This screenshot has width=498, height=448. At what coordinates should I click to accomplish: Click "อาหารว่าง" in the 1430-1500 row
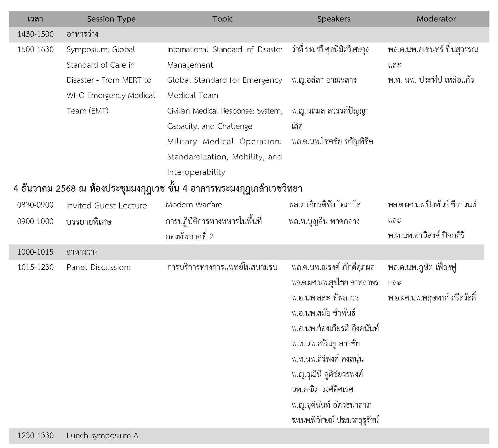tap(82, 34)
